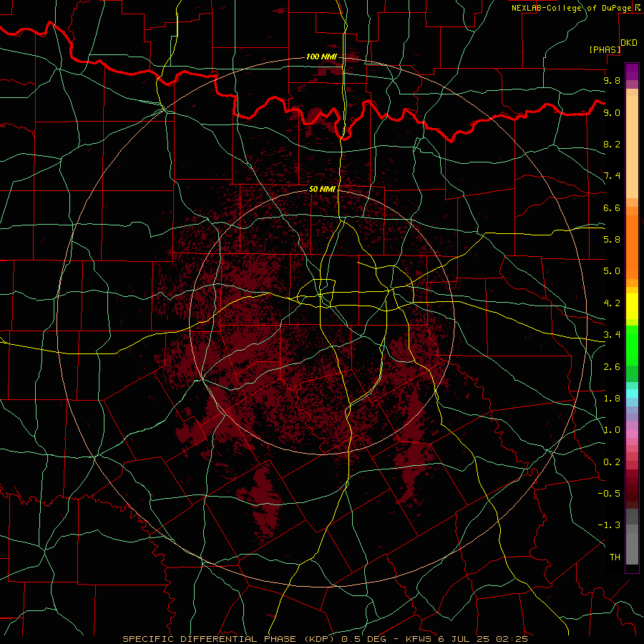Click the 5.8 value on the color scale

[612, 239]
